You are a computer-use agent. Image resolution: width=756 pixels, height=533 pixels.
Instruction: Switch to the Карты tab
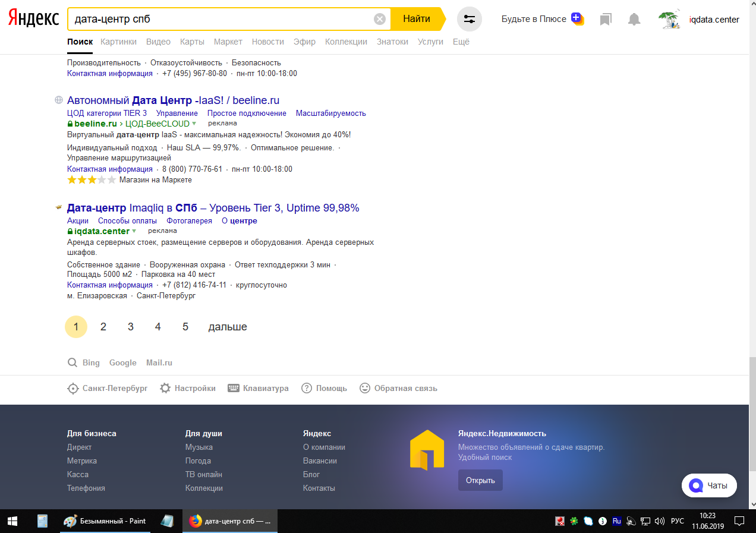tap(192, 42)
